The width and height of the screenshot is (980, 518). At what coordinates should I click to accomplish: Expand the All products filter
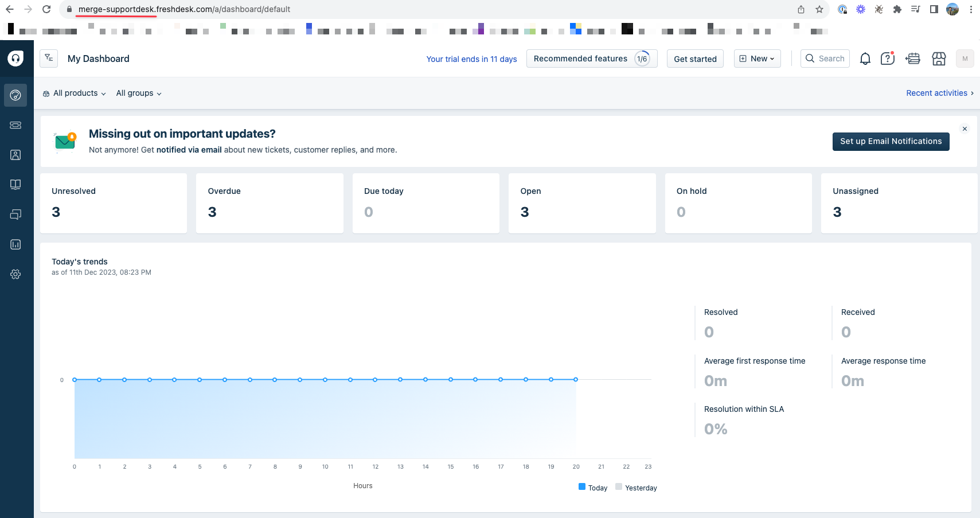(x=75, y=93)
